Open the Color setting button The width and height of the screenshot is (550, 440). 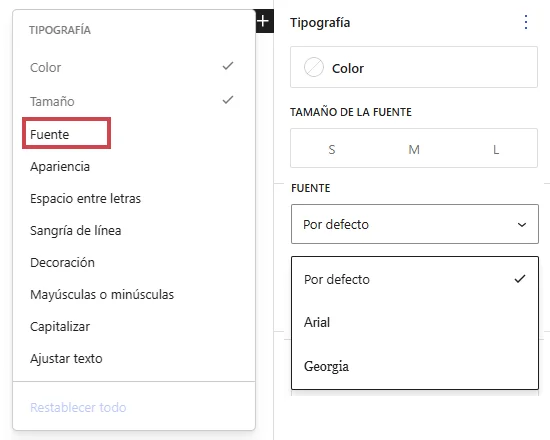click(x=414, y=67)
